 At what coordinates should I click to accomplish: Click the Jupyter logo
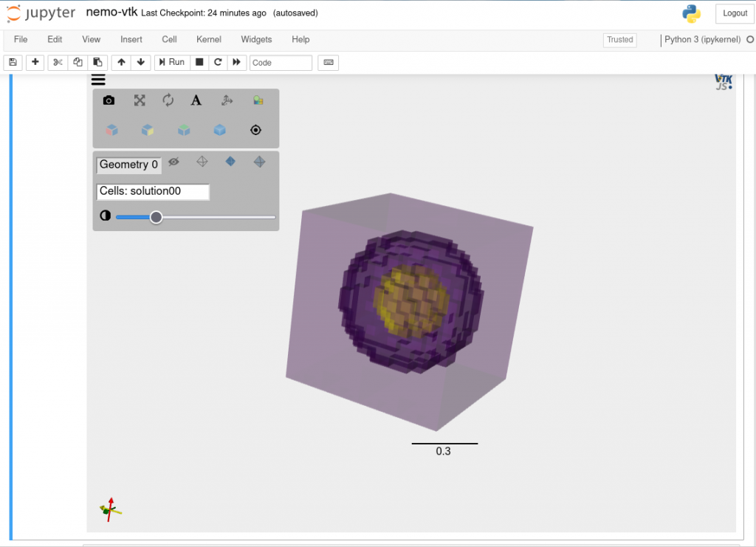41,13
